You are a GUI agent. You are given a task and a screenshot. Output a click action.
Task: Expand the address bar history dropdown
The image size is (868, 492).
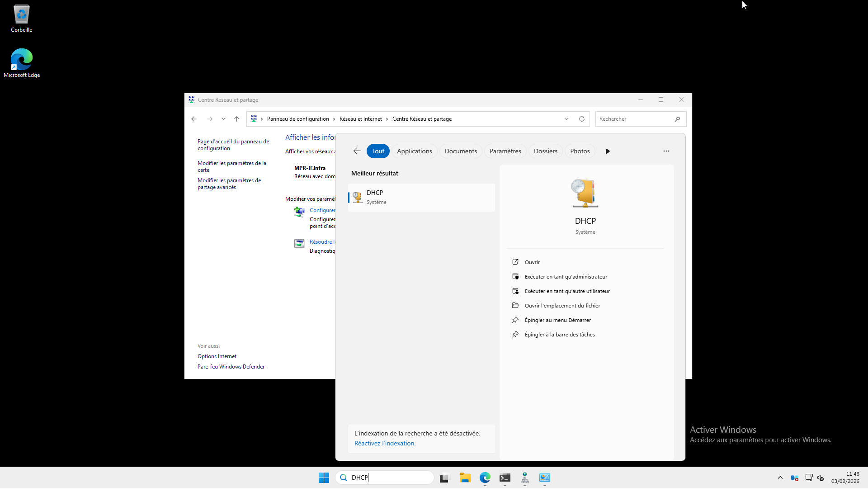566,119
